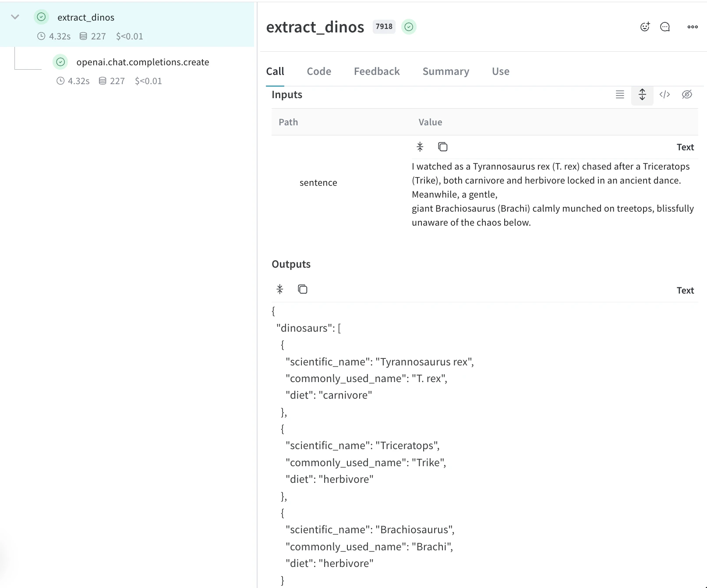707x588 pixels.
Task: Switch to the Code tab
Action: pyautogui.click(x=319, y=71)
